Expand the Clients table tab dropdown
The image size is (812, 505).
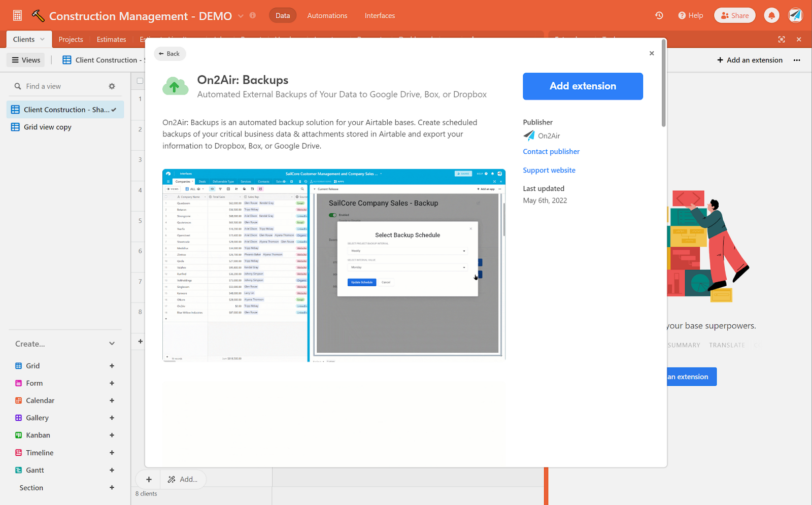pos(42,39)
